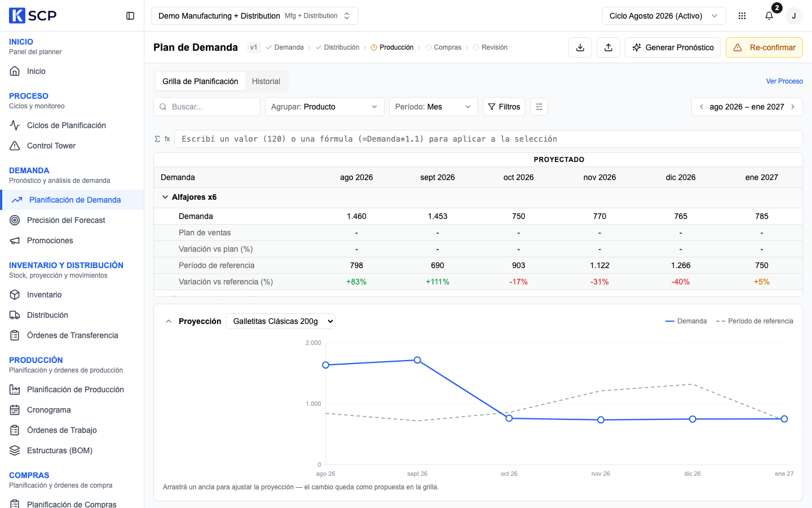
Task: Open notifications bell
Action: [x=769, y=16]
